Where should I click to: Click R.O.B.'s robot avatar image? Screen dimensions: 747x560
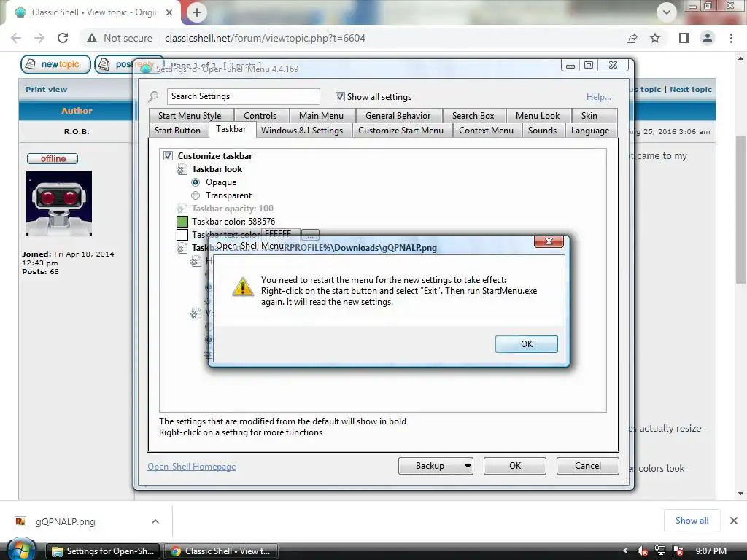59,203
